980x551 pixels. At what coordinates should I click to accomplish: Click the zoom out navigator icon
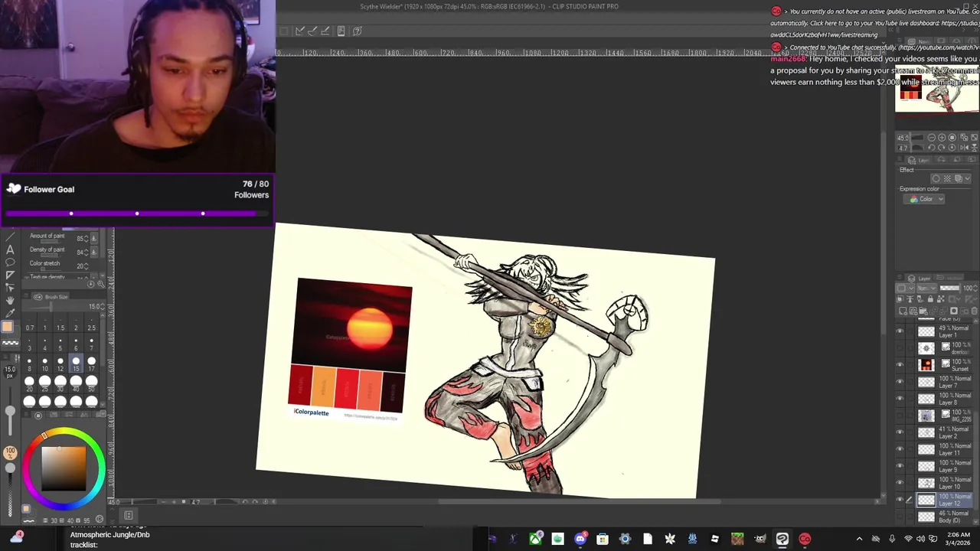coord(932,138)
